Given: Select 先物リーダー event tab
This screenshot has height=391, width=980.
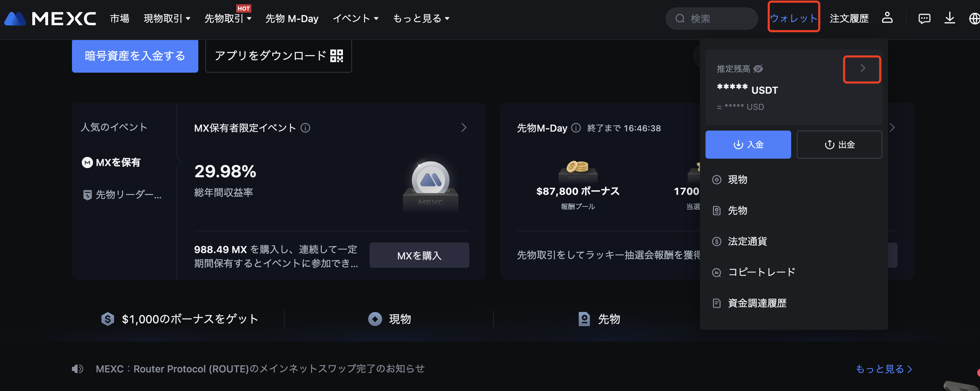Looking at the screenshot, I should [122, 195].
